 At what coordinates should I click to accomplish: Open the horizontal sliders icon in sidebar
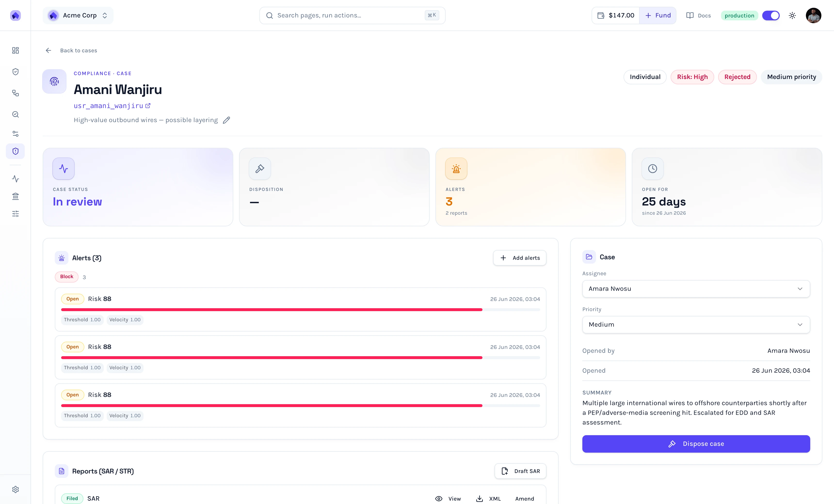tap(15, 214)
